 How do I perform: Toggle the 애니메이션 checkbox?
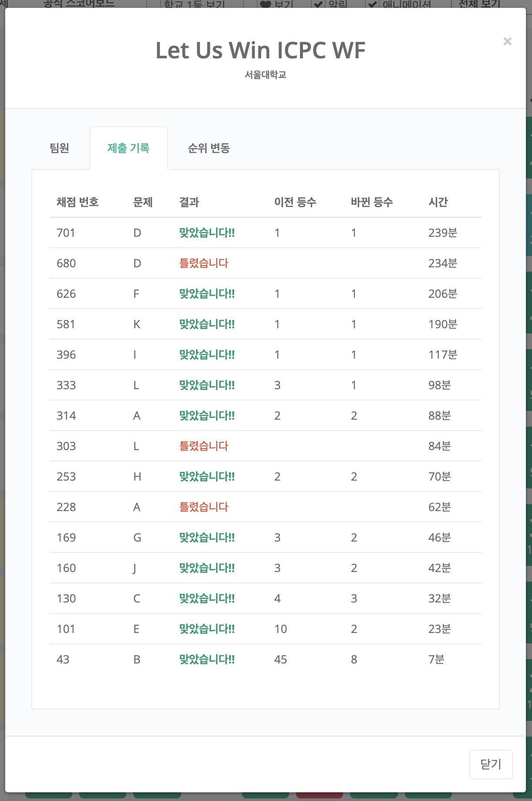[x=373, y=4]
